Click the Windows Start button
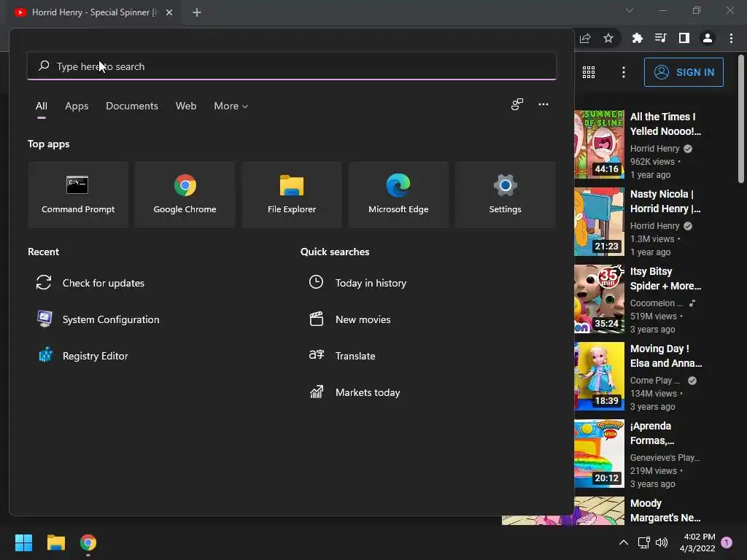 (23, 542)
